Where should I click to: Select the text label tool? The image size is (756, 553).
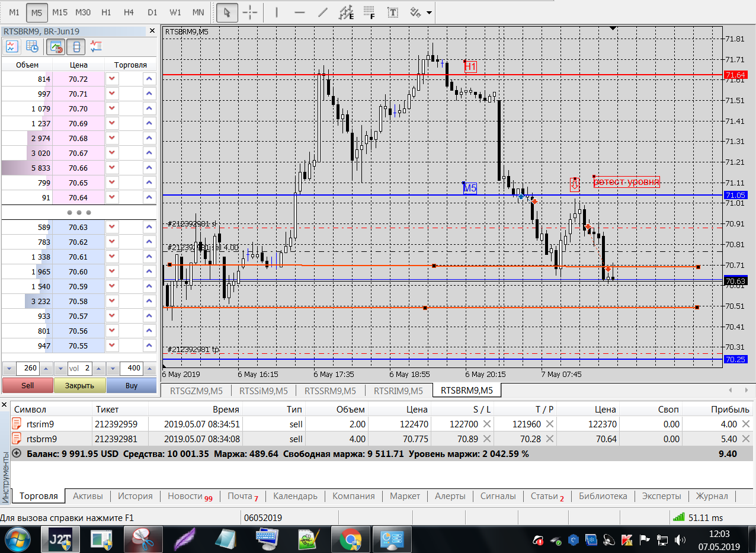392,12
